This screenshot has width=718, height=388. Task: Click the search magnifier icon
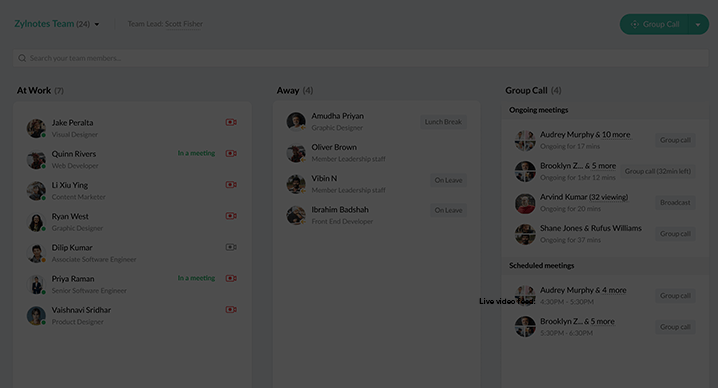(22, 58)
